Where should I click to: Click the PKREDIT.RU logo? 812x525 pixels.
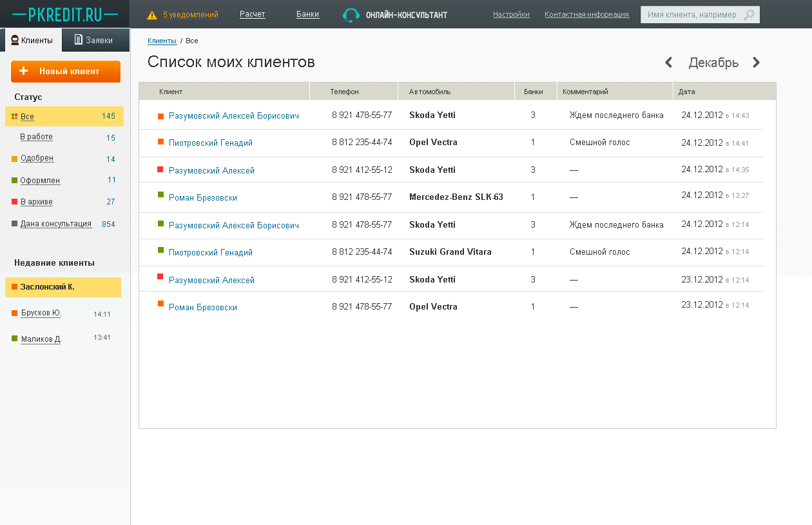point(65,14)
